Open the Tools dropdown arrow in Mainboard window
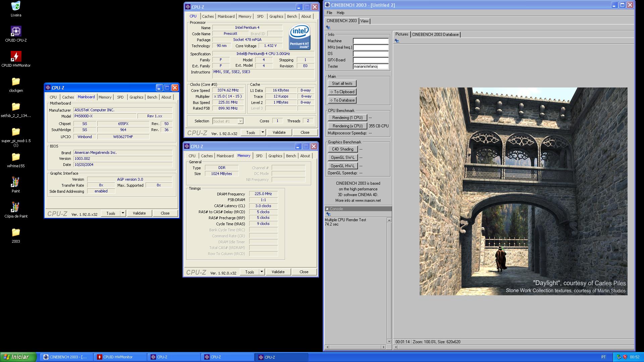This screenshot has height=362, width=644. [123, 213]
